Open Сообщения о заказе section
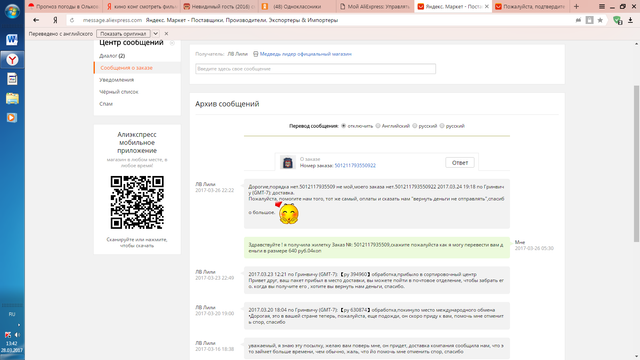Image resolution: width=640 pixels, height=360 pixels. click(127, 68)
